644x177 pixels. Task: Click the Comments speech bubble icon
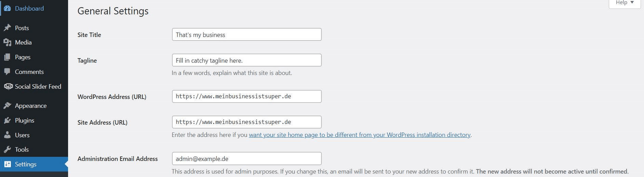point(7,72)
